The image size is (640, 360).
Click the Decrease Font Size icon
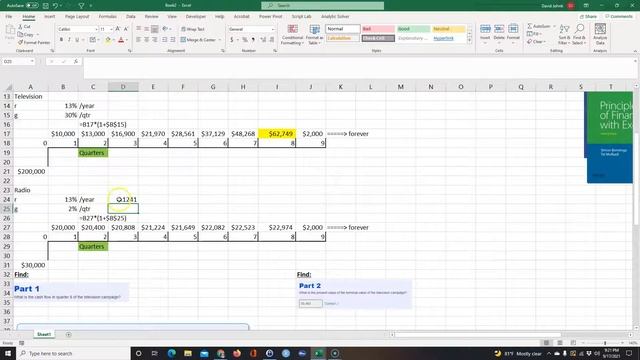coord(126,29)
